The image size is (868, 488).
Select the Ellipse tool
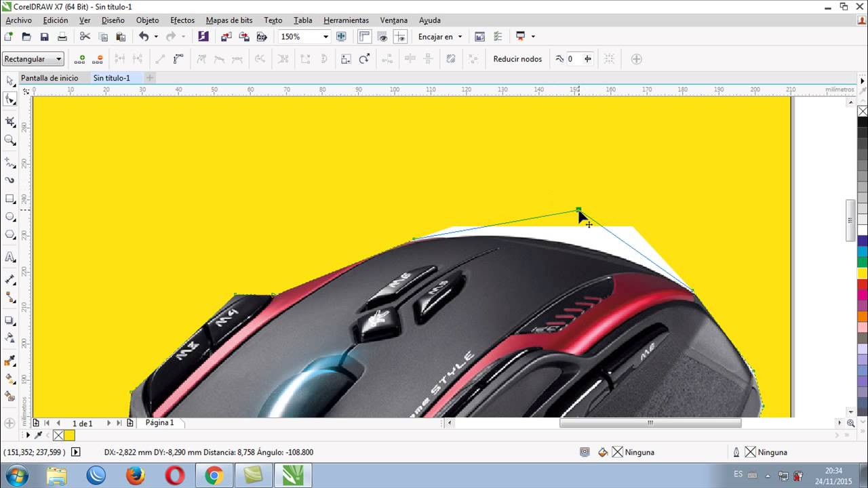click(9, 217)
